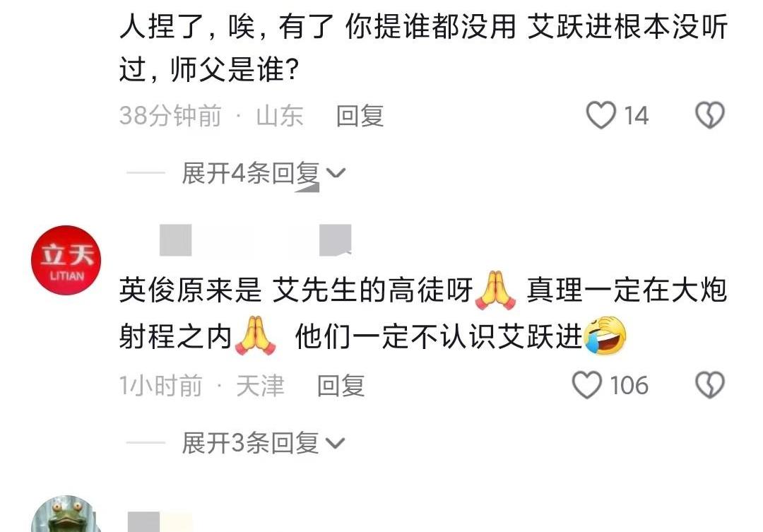This screenshot has width=763, height=532.
Task: Open the frog avatar user profile
Action: [x=66, y=514]
